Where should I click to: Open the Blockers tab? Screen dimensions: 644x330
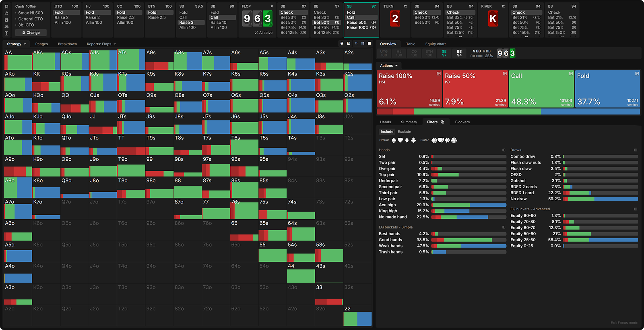462,122
